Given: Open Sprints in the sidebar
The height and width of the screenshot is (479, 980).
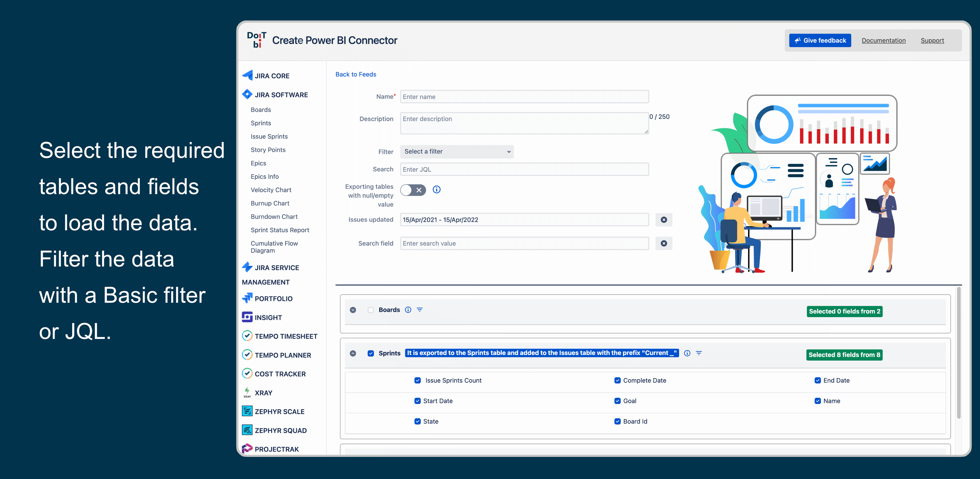Looking at the screenshot, I should coord(261,123).
